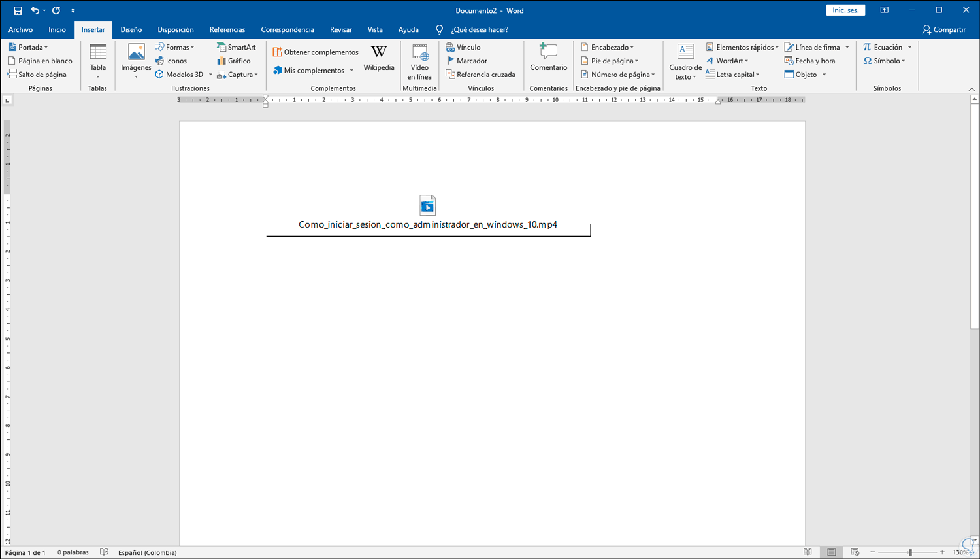Open the Pie de página footer dropdown
980x559 pixels.
pos(610,61)
